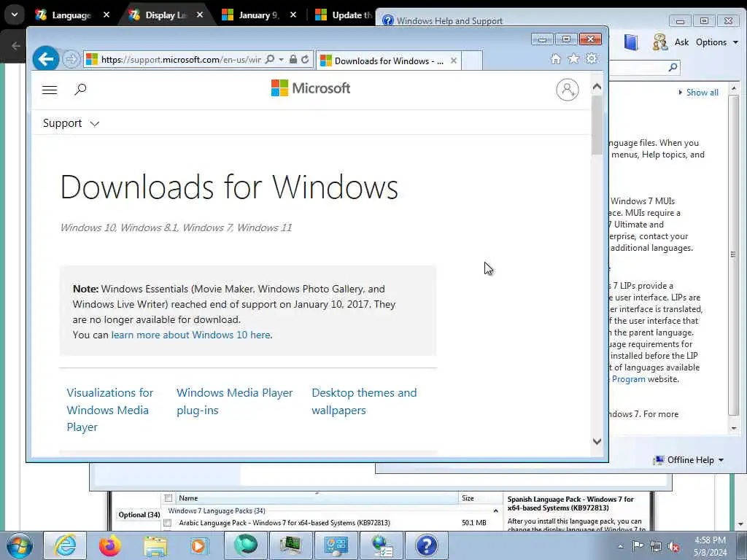Image resolution: width=747 pixels, height=560 pixels.
Task: Expand the Support dropdown
Action: 71,123
